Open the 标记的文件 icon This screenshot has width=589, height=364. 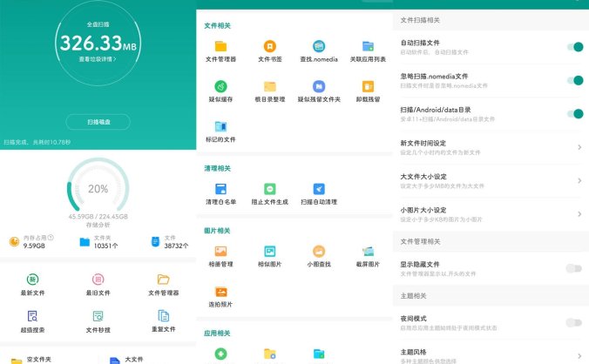[x=220, y=126]
